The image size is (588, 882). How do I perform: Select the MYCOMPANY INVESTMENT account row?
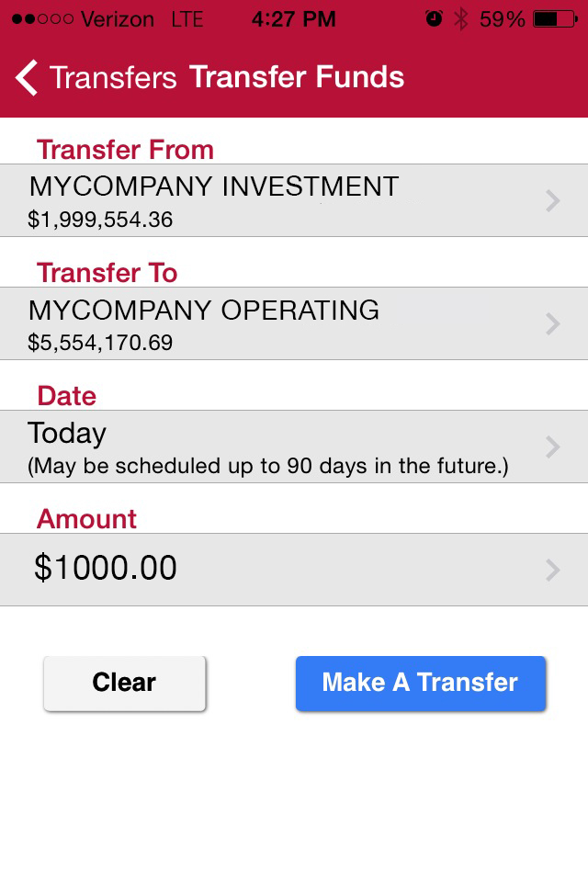(x=294, y=201)
